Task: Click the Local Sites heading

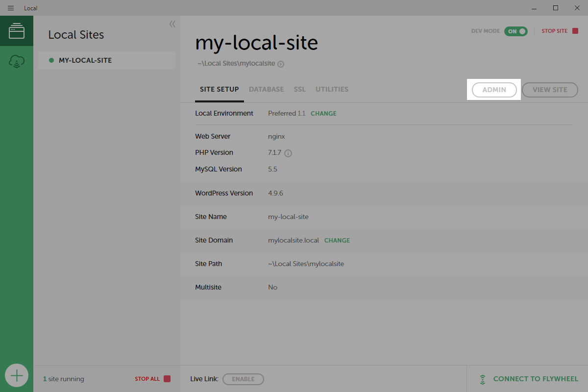Action: point(76,35)
